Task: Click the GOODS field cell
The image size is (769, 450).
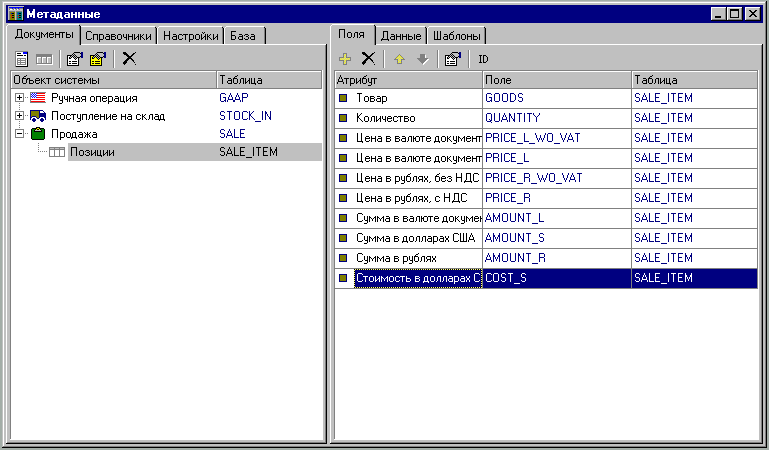Action: (x=557, y=98)
